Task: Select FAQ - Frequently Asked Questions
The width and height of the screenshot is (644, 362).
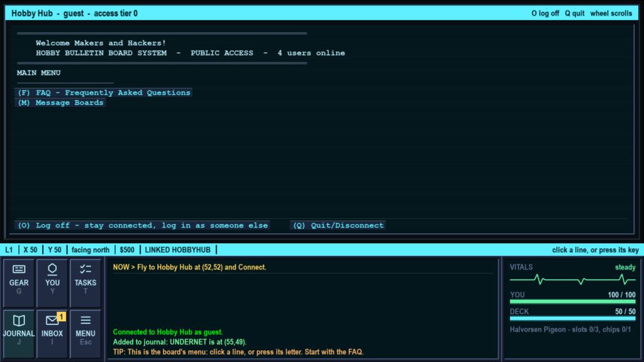Action: (x=104, y=93)
